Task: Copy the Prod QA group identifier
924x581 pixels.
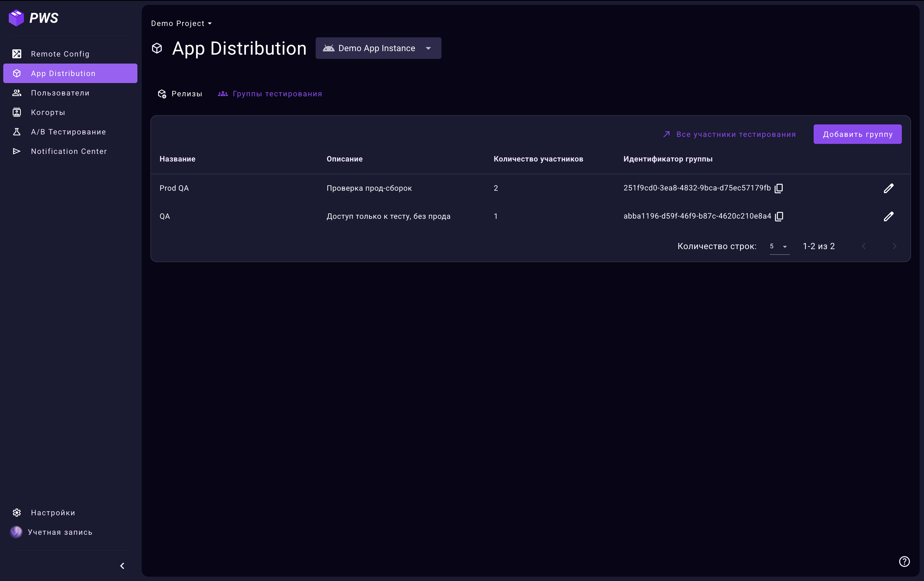Action: click(778, 188)
